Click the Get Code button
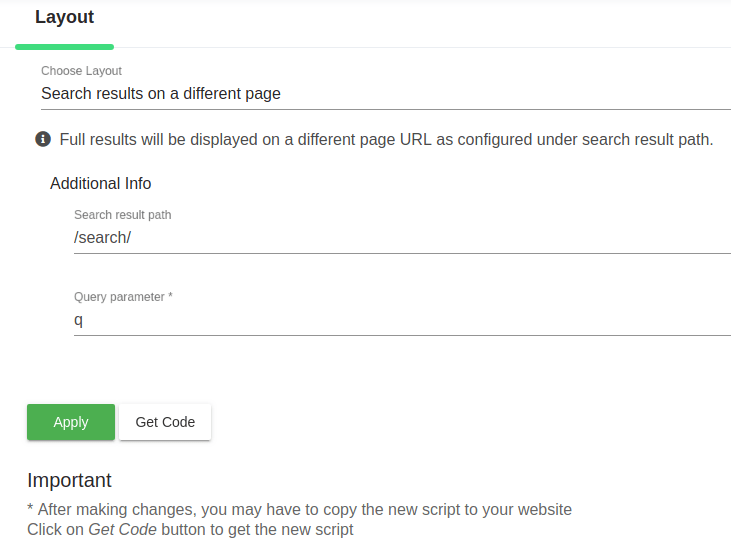 tap(165, 422)
